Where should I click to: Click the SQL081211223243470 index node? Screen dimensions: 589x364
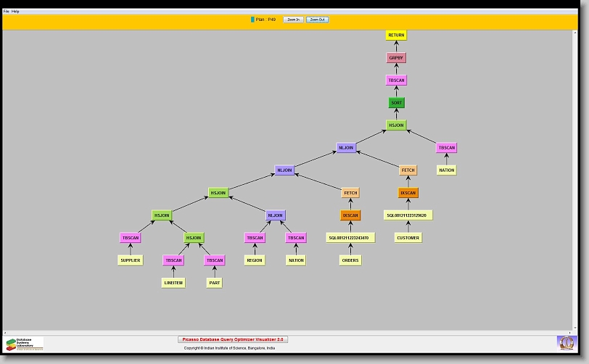(350, 238)
